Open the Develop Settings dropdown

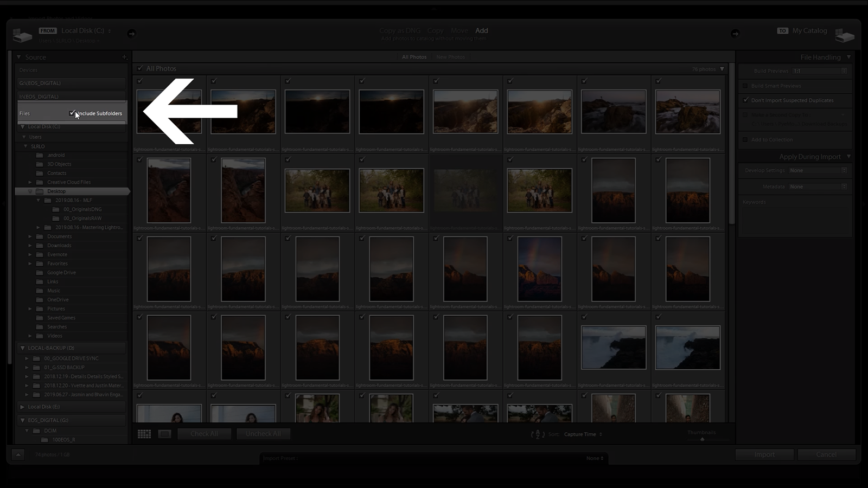(815, 170)
